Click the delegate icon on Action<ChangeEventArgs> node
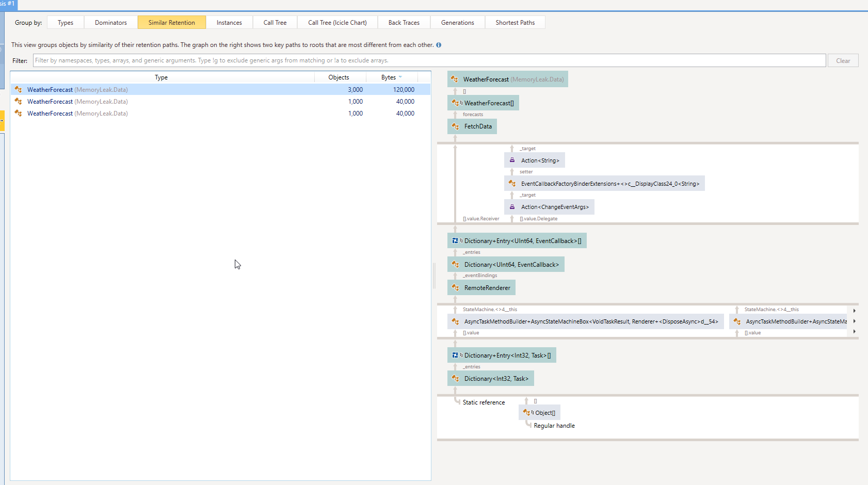The height and width of the screenshot is (485, 868). pos(512,206)
